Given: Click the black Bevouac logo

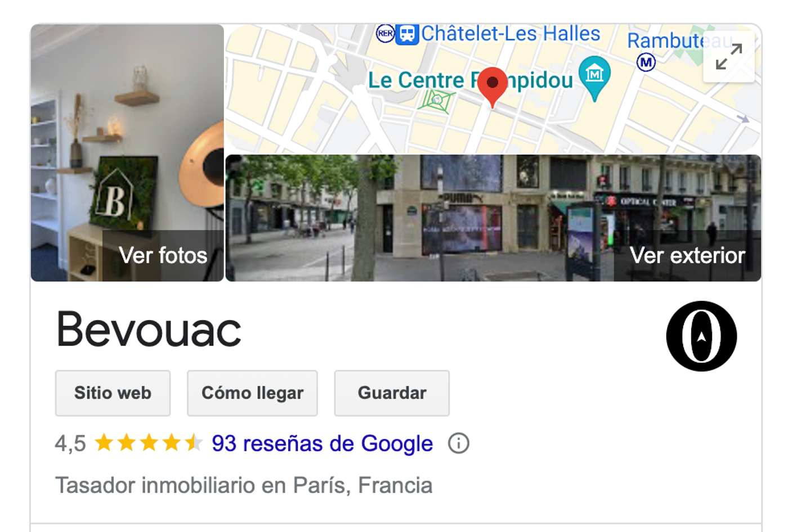Looking at the screenshot, I should click(x=701, y=336).
